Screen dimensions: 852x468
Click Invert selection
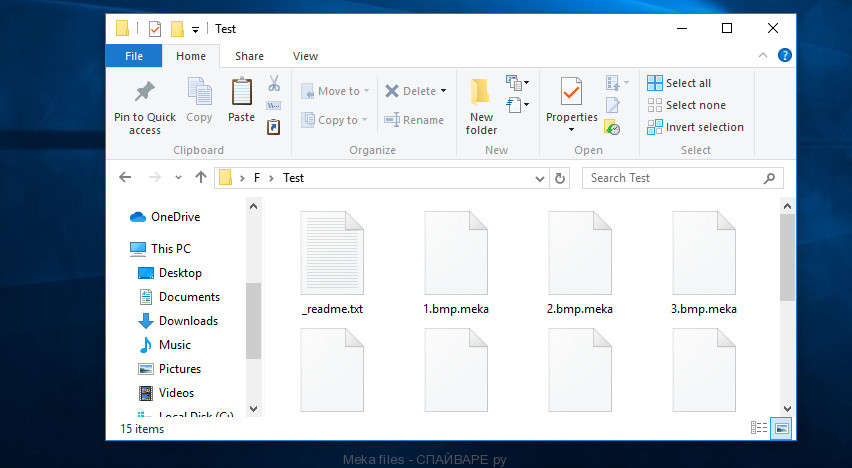click(x=696, y=127)
